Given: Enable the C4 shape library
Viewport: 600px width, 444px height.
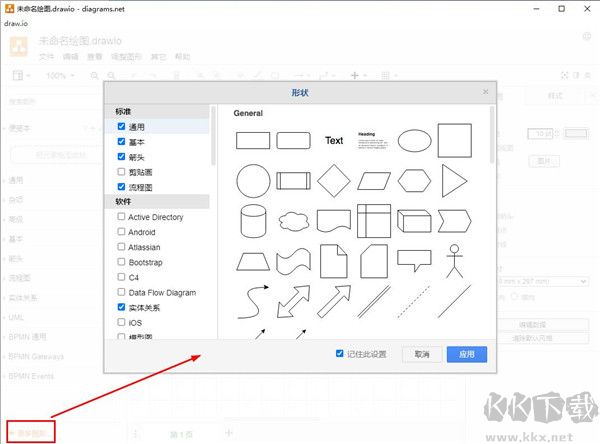Looking at the screenshot, I should click(121, 277).
